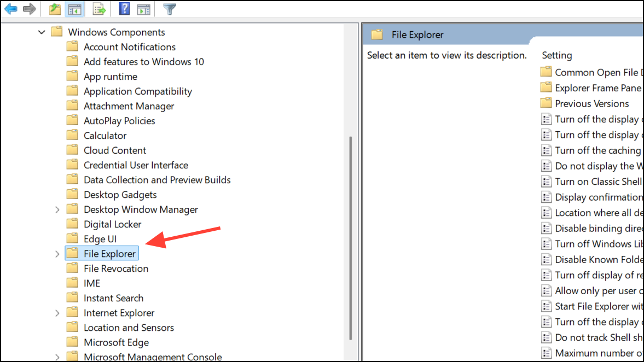
Task: Select Turn off Windows Lib setting
Action: 599,244
